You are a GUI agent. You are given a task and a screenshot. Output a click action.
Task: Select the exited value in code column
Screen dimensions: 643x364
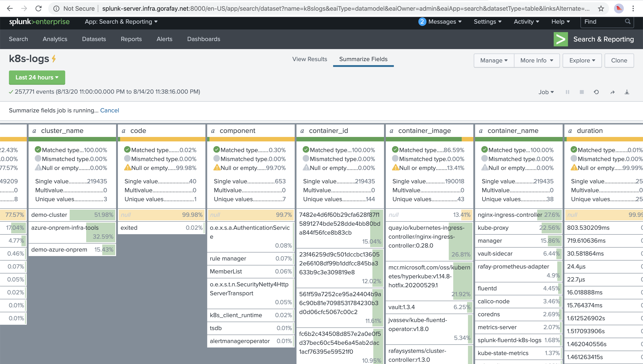(x=162, y=228)
